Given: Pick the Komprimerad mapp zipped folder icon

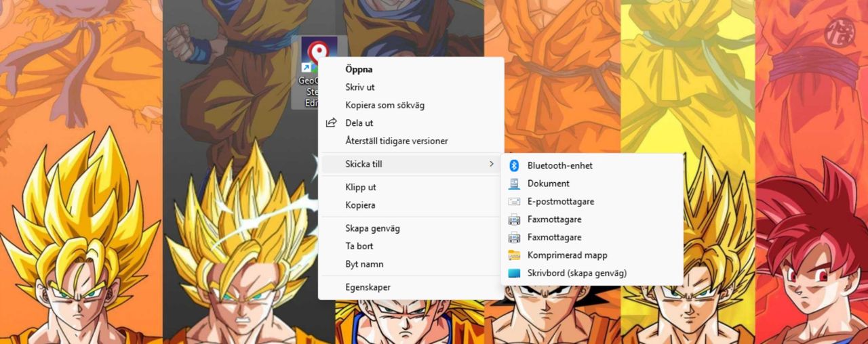Looking at the screenshot, I should click(514, 255).
